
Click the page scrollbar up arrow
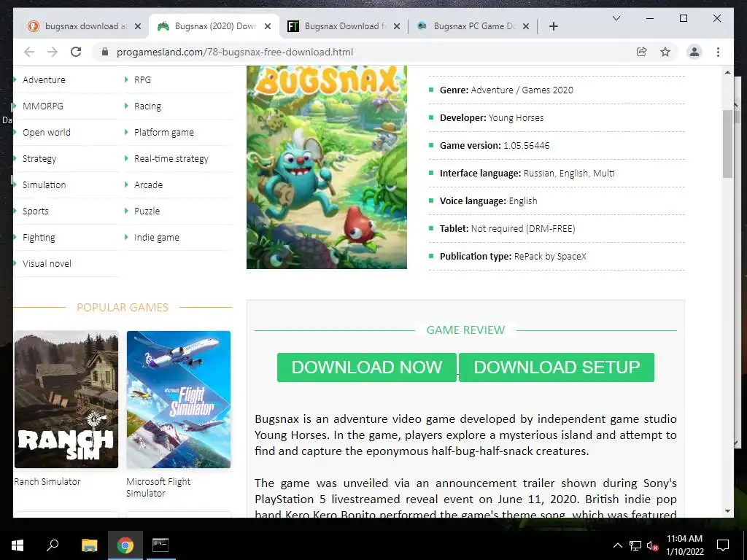tap(727, 72)
